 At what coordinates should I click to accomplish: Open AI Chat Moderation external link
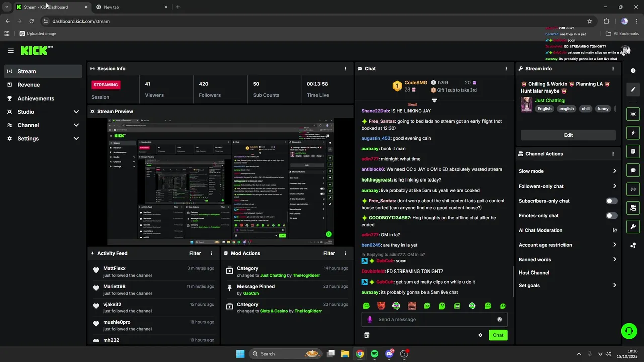pyautogui.click(x=615, y=230)
